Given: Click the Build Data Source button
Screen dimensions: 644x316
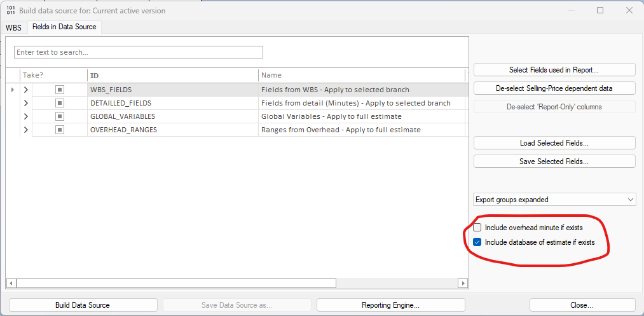Looking at the screenshot, I should 83,305.
